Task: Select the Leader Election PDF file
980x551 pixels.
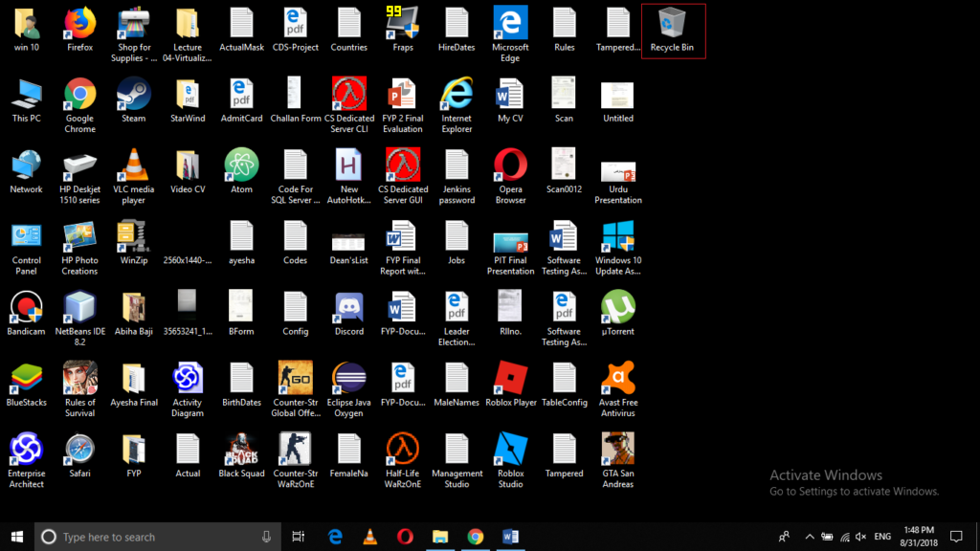Action: click(457, 319)
